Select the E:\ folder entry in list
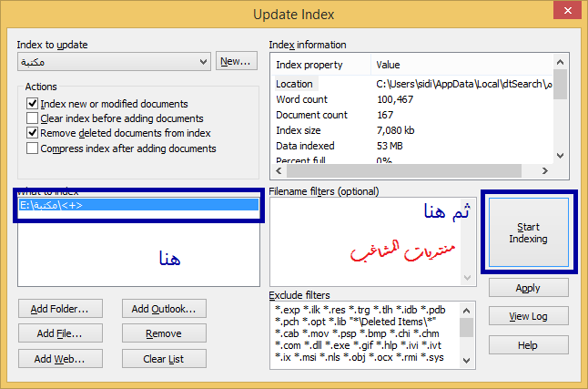The height and width of the screenshot is (389, 588). (x=137, y=206)
